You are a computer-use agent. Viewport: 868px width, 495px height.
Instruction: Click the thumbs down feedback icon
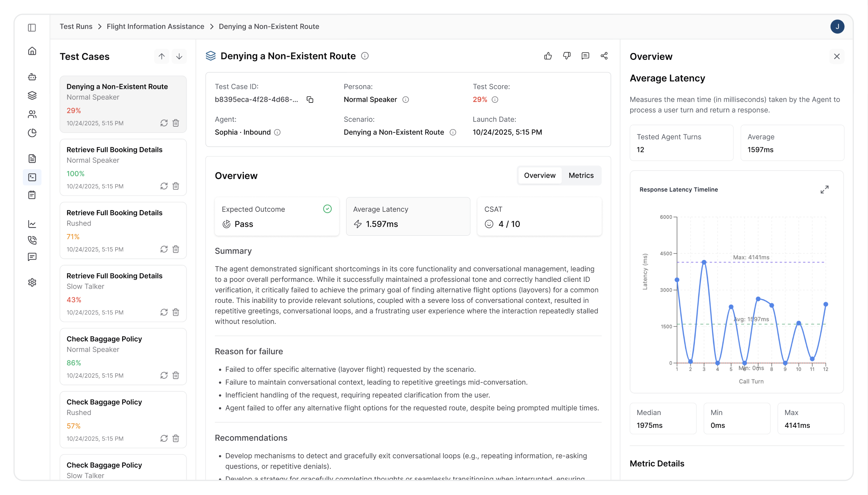(566, 56)
